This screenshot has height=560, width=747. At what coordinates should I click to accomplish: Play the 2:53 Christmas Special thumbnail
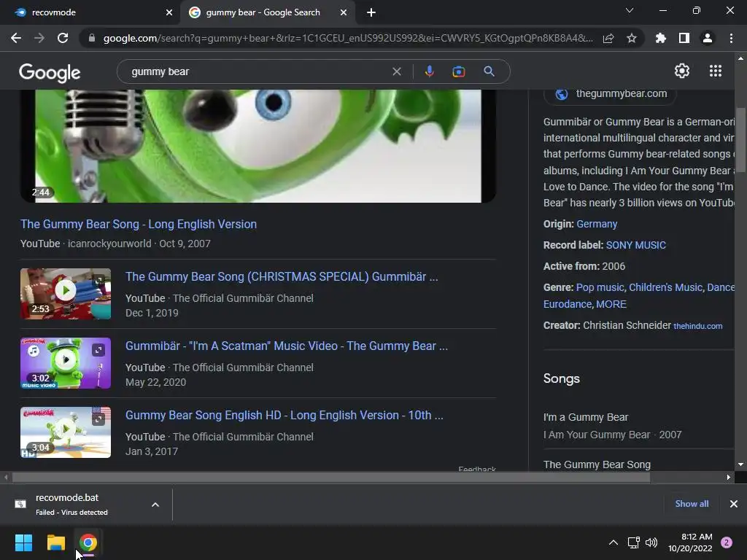65,294
